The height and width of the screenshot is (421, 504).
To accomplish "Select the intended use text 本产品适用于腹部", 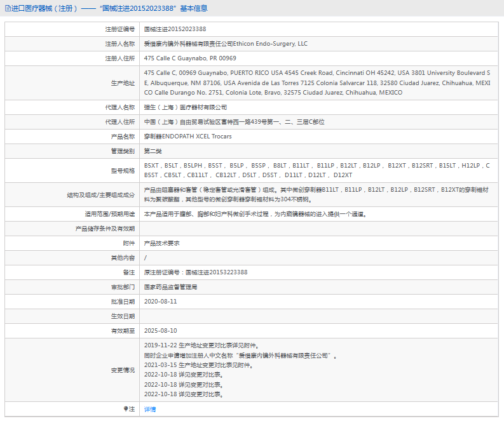I will pos(255,214).
